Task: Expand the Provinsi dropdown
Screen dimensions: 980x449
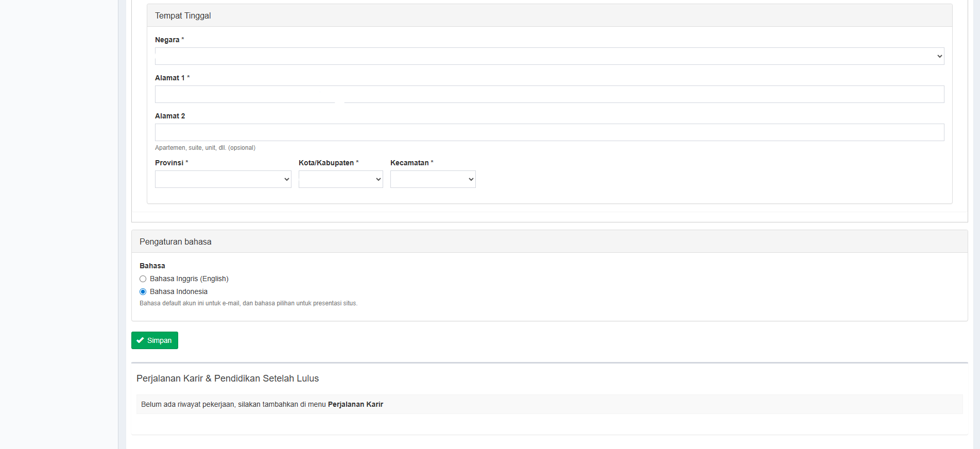Action: click(223, 179)
